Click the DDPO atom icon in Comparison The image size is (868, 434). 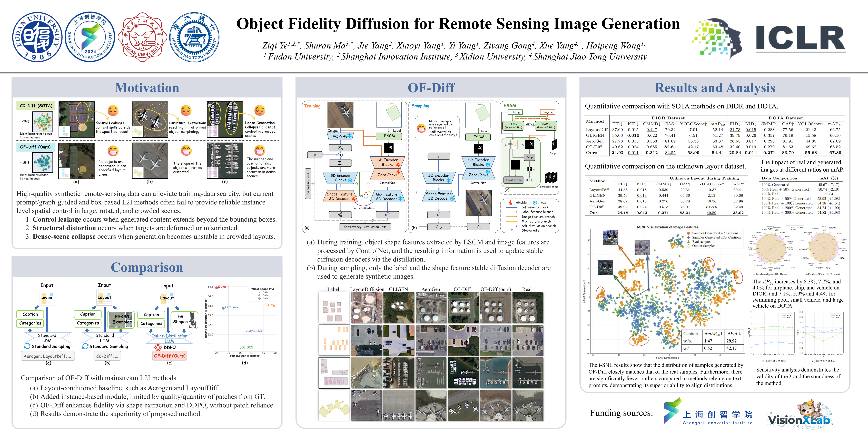click(158, 347)
